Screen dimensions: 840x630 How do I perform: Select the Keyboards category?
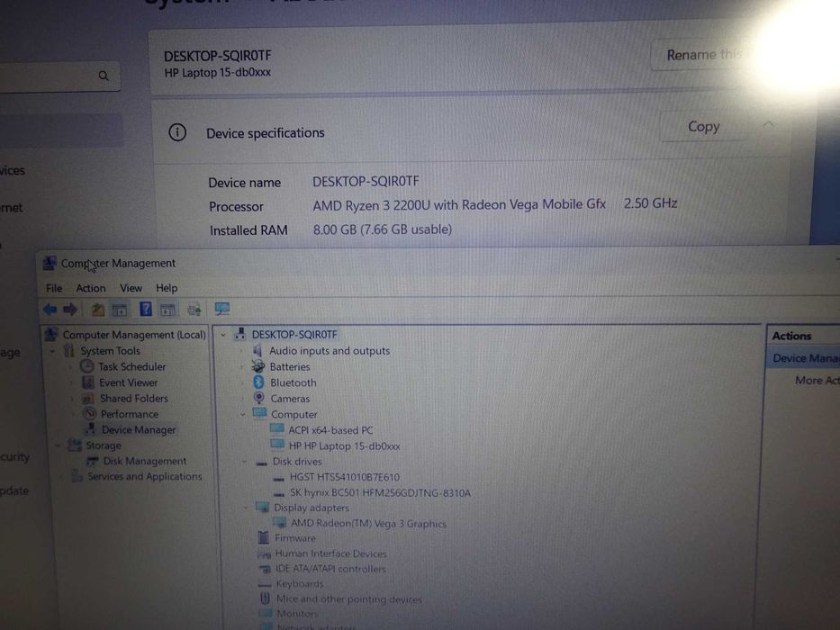click(300, 583)
